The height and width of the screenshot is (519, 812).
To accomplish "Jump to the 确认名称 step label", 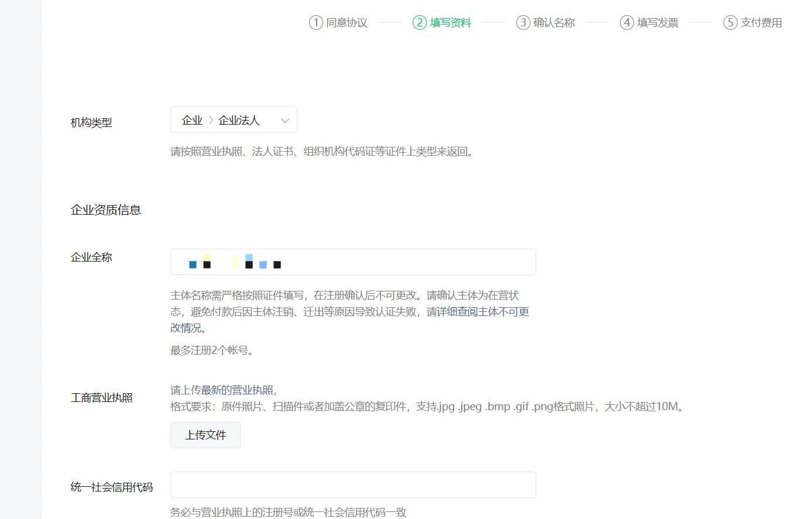I will [554, 23].
